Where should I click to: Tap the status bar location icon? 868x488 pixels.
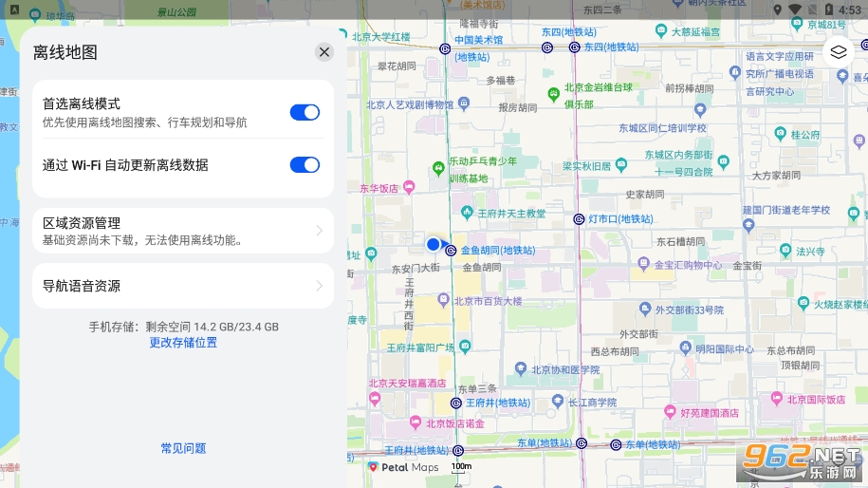(x=777, y=9)
